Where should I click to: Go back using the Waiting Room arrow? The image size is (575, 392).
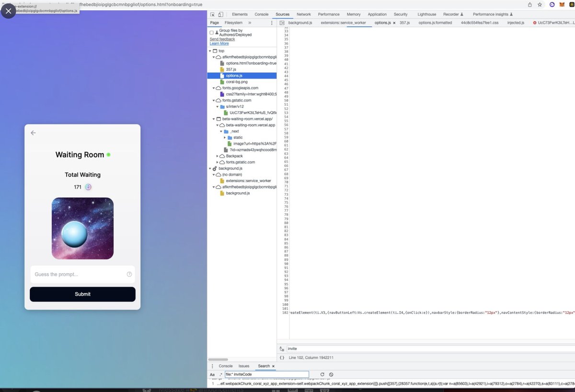click(33, 133)
